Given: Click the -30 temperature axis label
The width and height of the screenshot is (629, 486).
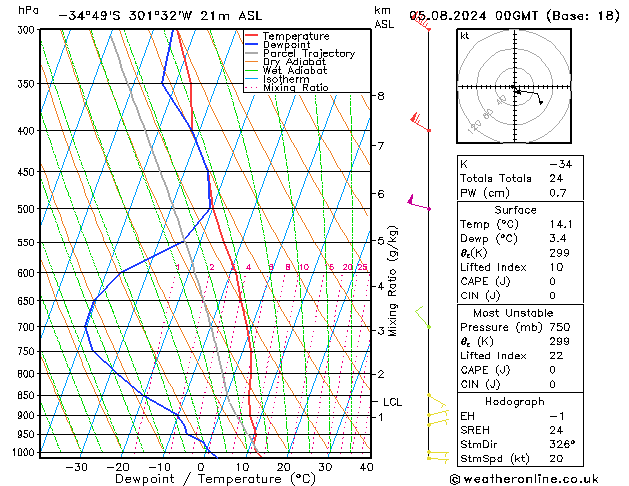Looking at the screenshot, I should click(x=76, y=467).
